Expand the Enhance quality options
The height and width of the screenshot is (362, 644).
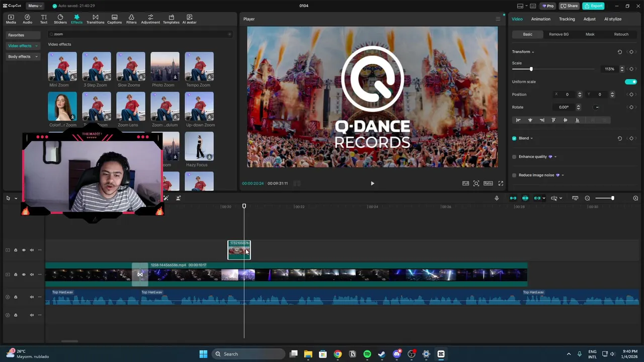click(x=555, y=157)
